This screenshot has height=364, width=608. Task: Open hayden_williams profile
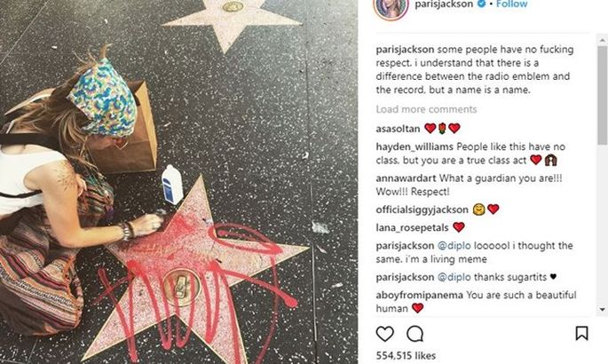coord(415,146)
